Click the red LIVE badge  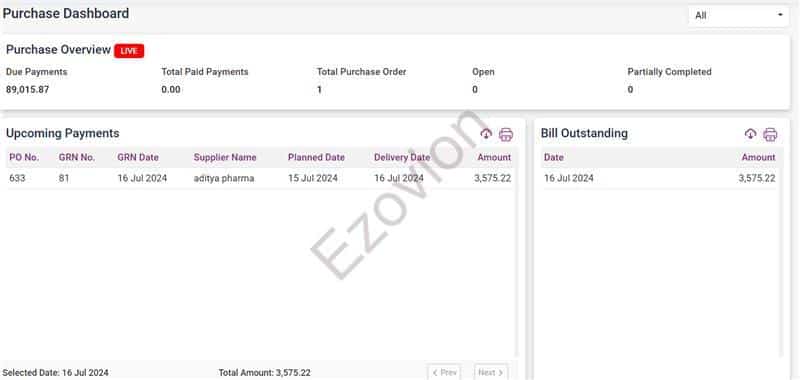click(x=129, y=50)
